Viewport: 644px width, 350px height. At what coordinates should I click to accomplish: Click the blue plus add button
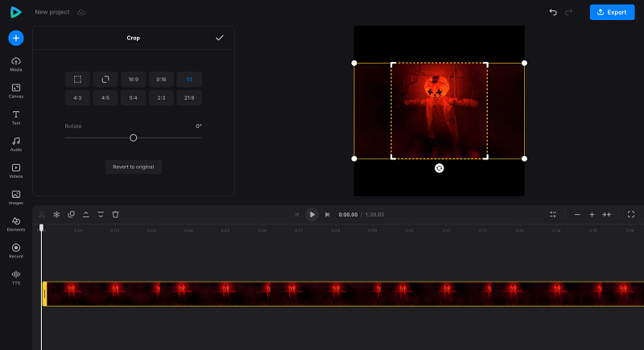click(16, 38)
